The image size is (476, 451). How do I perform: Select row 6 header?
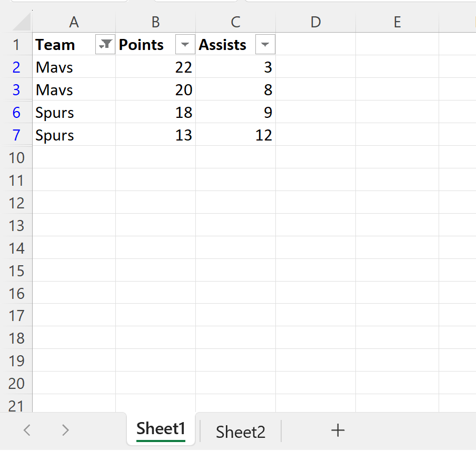(16, 113)
